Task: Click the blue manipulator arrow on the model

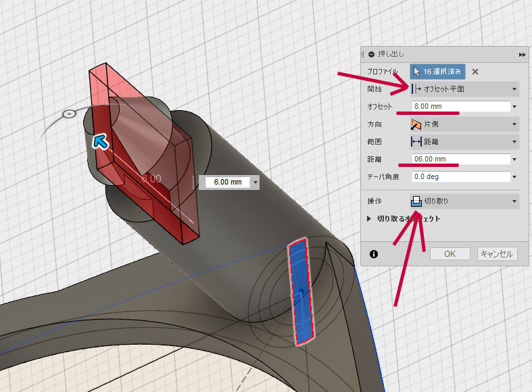Action: 100,141
